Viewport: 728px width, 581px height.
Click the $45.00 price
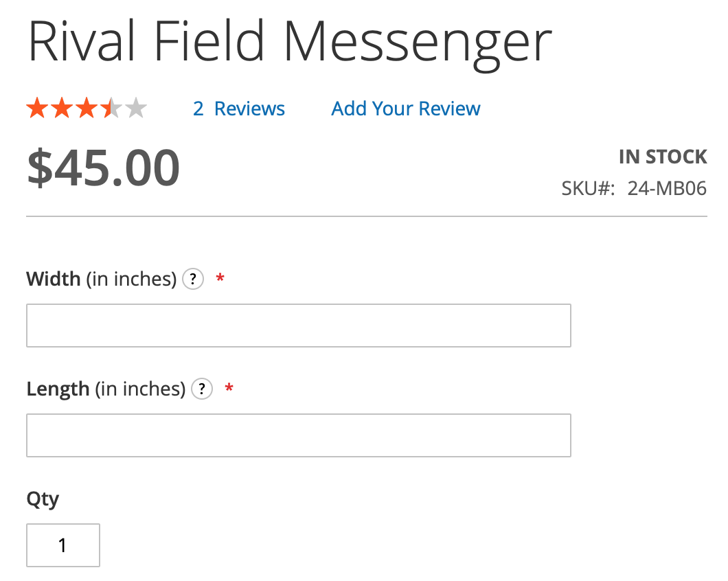click(104, 168)
